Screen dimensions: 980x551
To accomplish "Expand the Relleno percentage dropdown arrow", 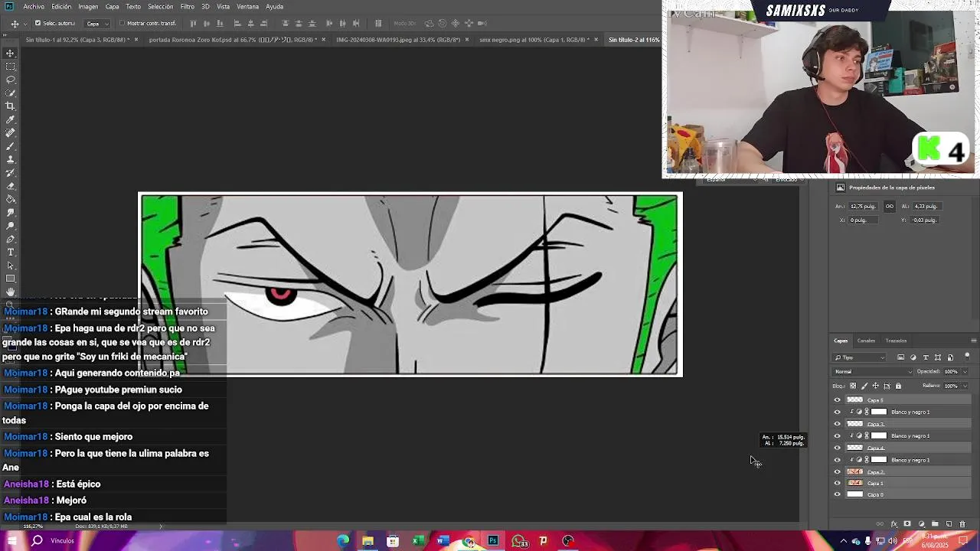I will tap(964, 386).
